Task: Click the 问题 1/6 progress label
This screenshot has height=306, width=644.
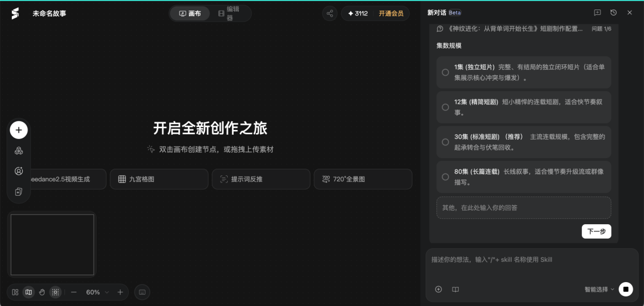Action: pos(601,29)
